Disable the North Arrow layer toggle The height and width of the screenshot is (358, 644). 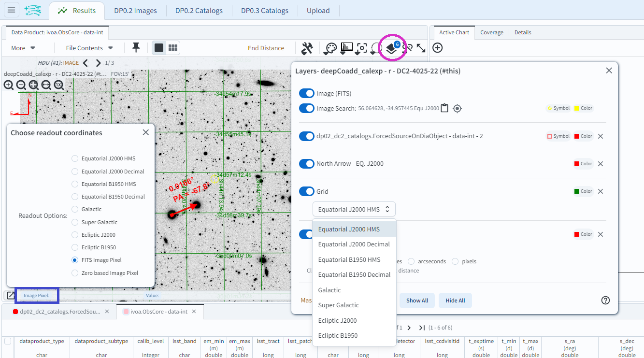pos(307,164)
